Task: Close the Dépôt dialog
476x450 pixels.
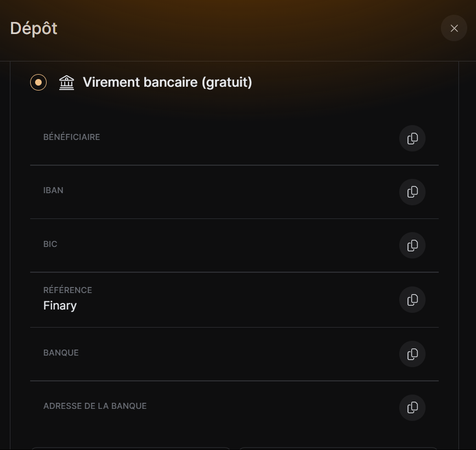Action: tap(454, 28)
